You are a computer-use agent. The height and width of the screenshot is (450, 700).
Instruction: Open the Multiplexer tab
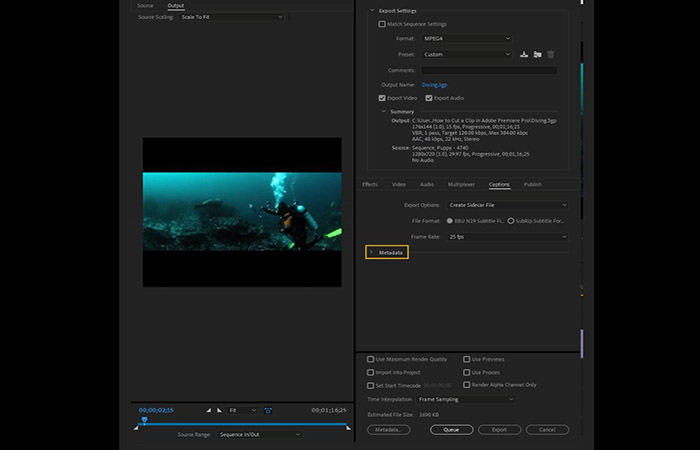pyautogui.click(x=461, y=184)
